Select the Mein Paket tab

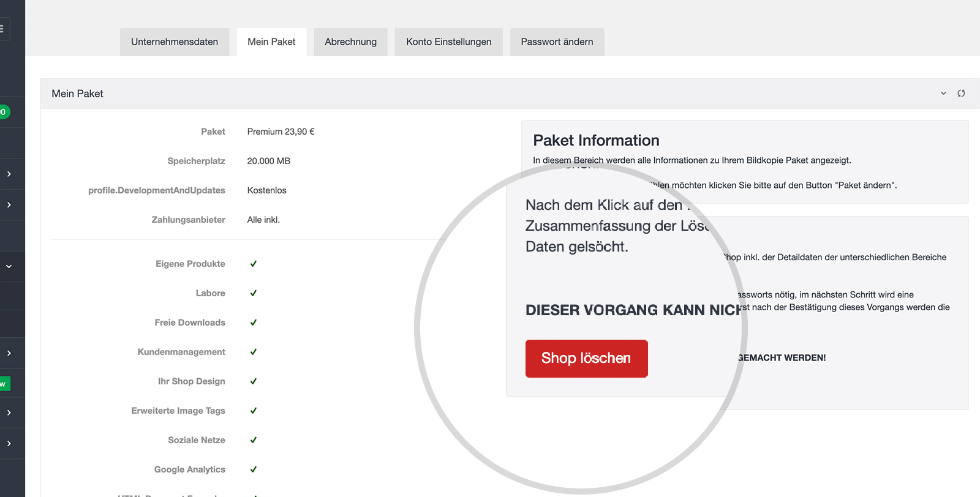(x=271, y=42)
